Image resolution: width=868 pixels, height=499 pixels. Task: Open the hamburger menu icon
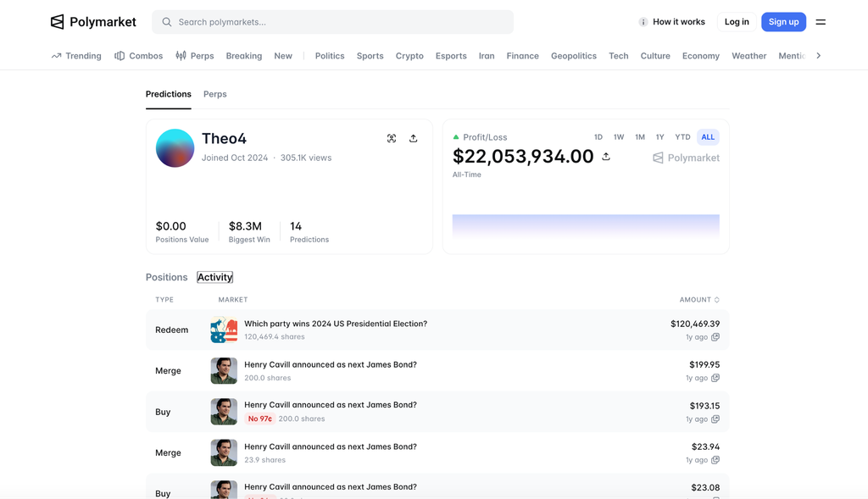point(821,22)
